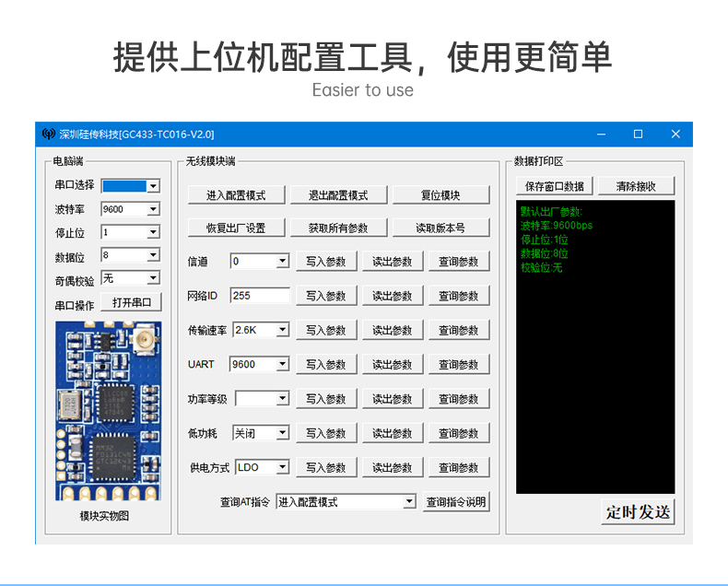The width and height of the screenshot is (728, 586).
Task: Click the 网络ID input field showing 255
Action: click(260, 296)
